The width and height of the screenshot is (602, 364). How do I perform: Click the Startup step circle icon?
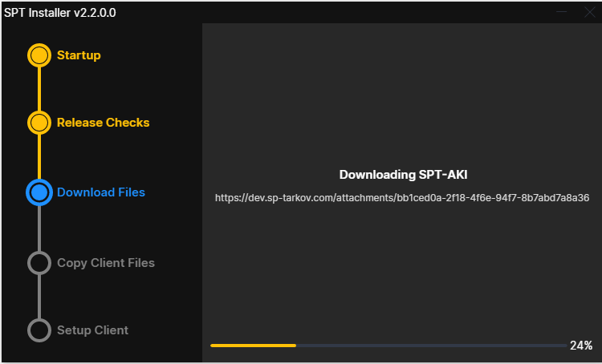(x=39, y=55)
